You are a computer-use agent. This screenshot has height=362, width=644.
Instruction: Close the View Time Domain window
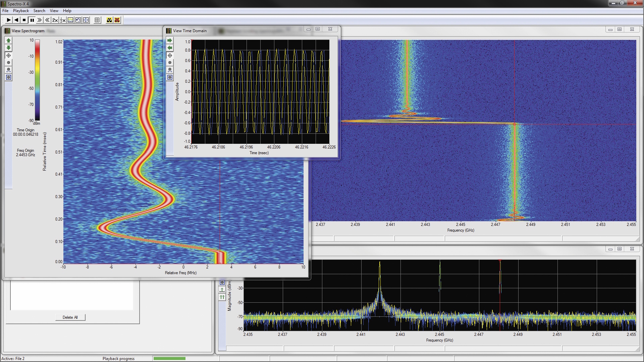tap(330, 29)
